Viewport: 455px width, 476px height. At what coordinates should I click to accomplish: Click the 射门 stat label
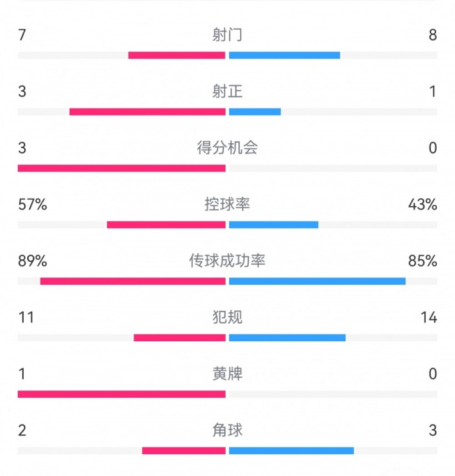[x=227, y=35]
